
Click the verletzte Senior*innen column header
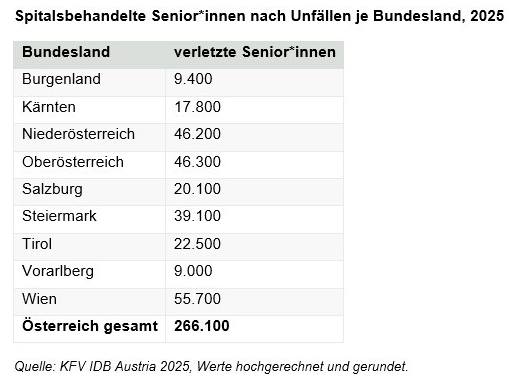point(255,52)
